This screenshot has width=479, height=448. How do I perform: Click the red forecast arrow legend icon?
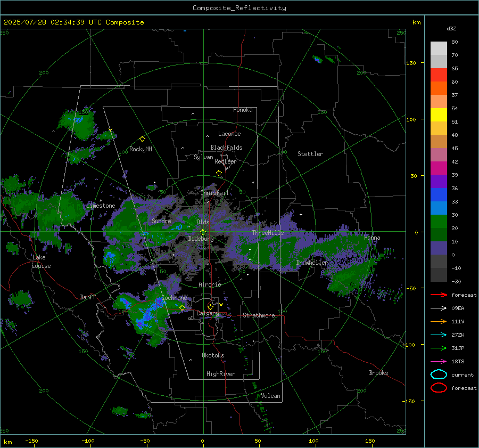tap(439, 295)
